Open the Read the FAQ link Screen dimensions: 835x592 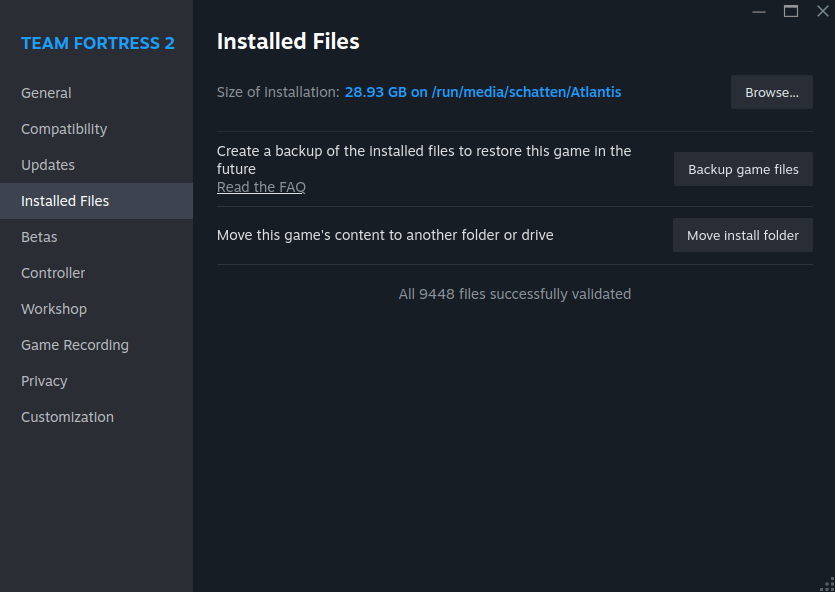(x=261, y=187)
